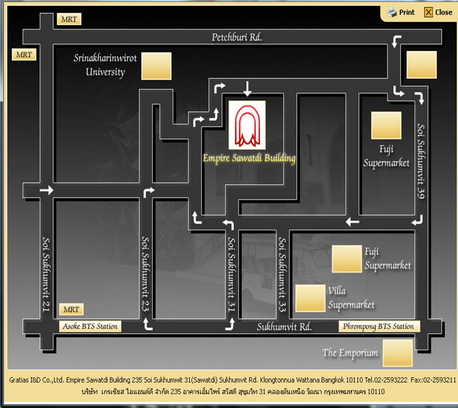458x408 pixels.
Task: Click the Villa Supermarket label
Action: tap(351, 298)
